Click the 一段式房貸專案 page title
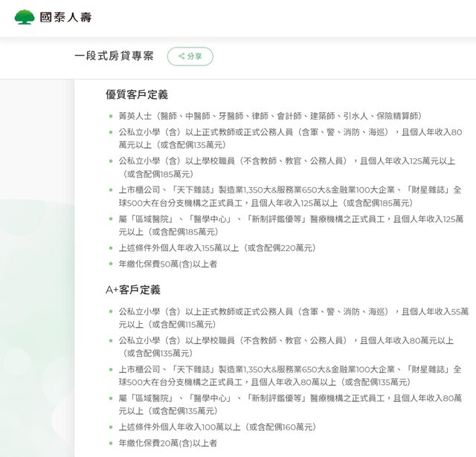476x457 pixels. (114, 56)
